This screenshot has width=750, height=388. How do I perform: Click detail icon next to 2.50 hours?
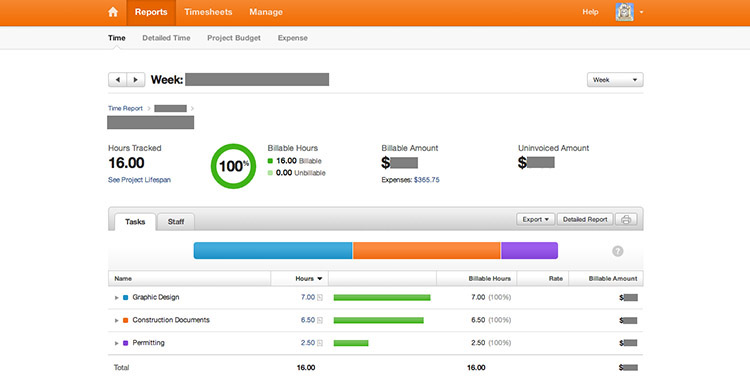point(320,344)
